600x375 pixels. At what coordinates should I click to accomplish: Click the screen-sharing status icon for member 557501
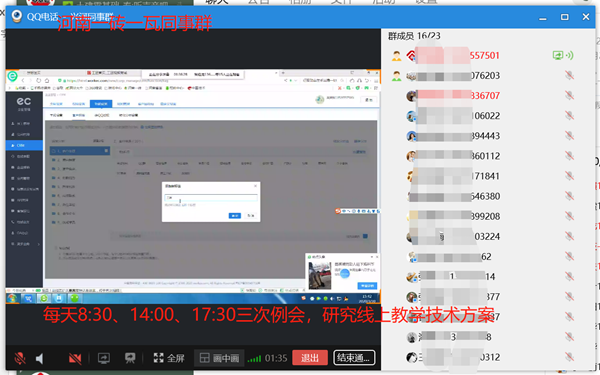(562, 55)
